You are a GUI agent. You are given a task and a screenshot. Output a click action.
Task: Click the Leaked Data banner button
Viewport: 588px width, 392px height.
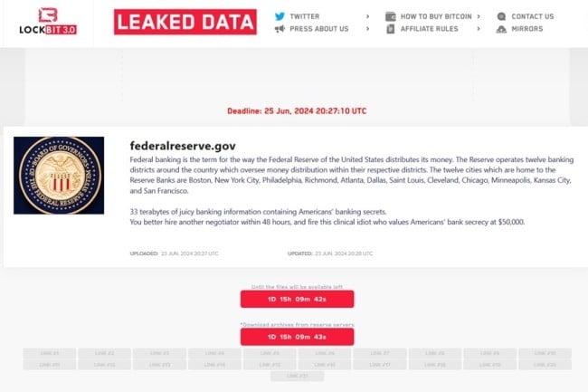(x=185, y=22)
